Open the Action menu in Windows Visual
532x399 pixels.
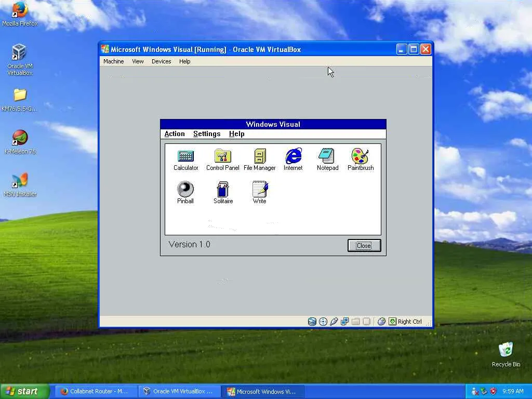(x=175, y=134)
